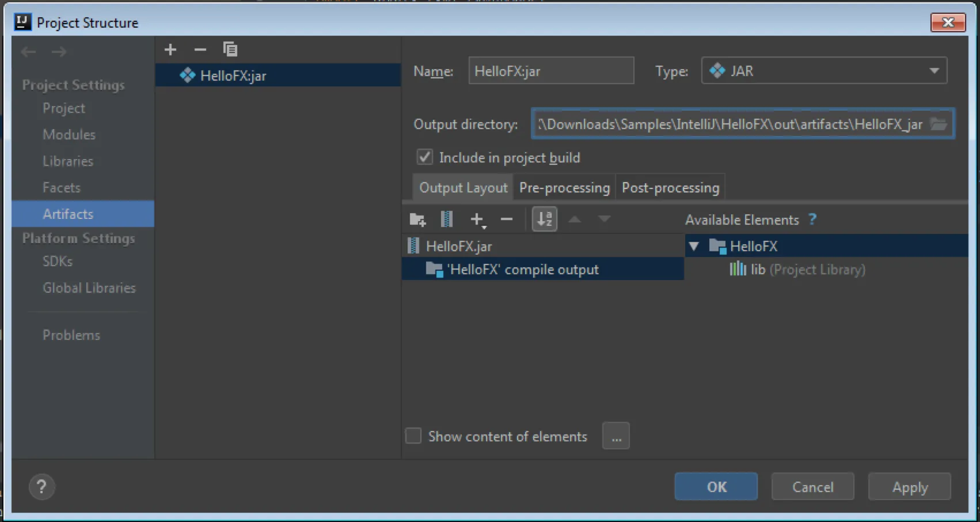Open Libraries settings section
Viewport: 980px width, 522px height.
(68, 161)
